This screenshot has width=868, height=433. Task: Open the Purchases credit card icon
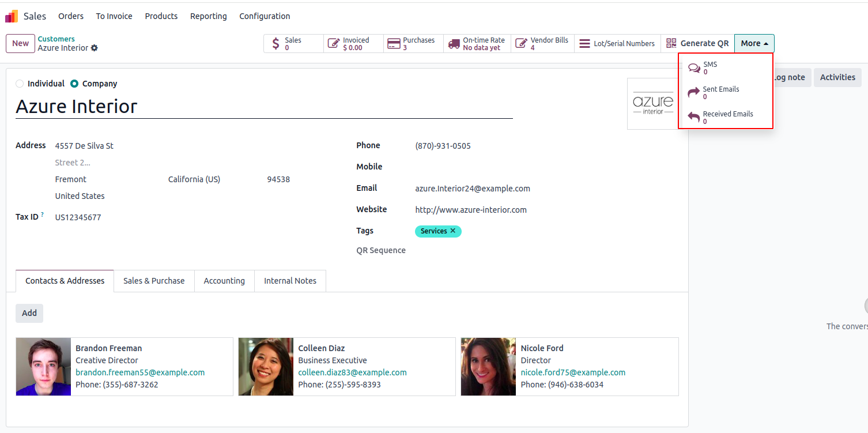click(394, 44)
